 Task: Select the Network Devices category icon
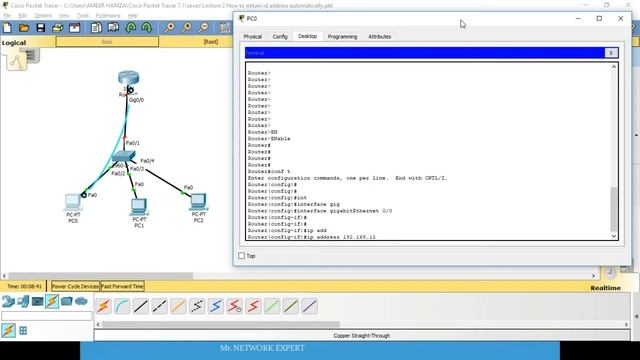[x=8, y=301]
